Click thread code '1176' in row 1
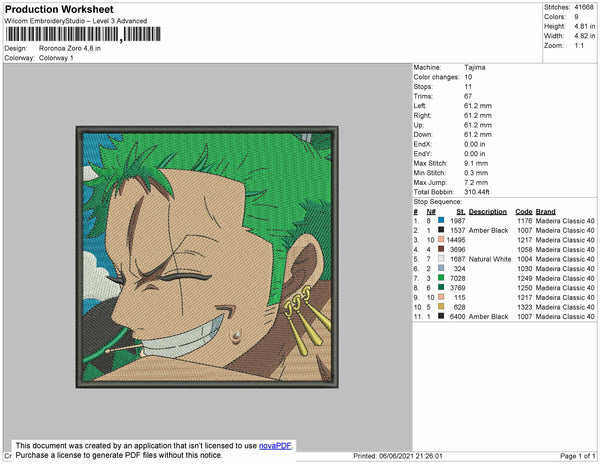Image resolution: width=600 pixels, height=464 pixels. tap(525, 221)
